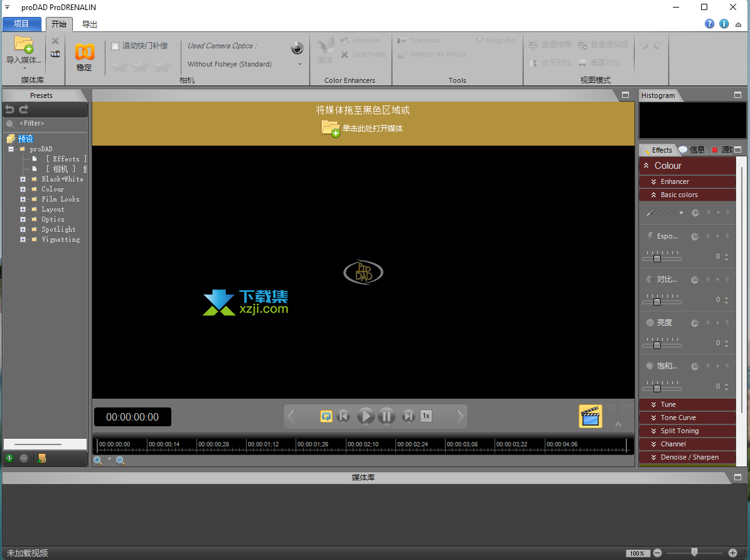The image size is (750, 560).
Task: Expand the Black+White preset folder
Action: click(23, 179)
